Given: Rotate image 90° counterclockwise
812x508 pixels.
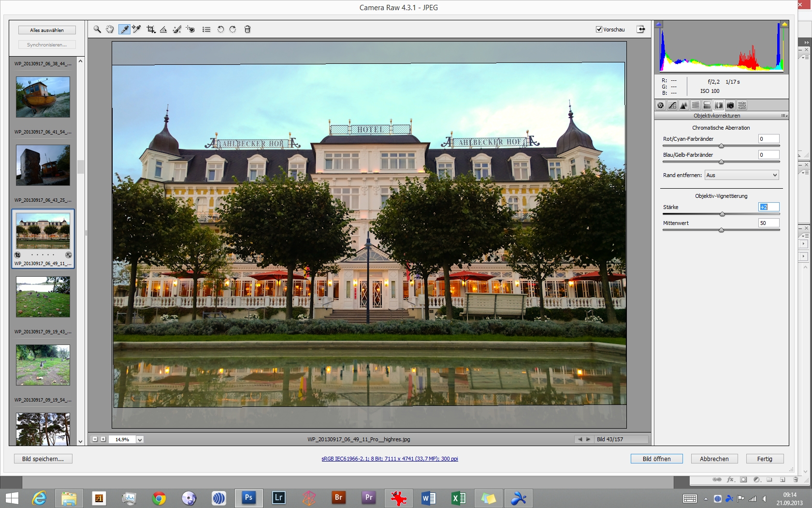Looking at the screenshot, I should tap(220, 30).
